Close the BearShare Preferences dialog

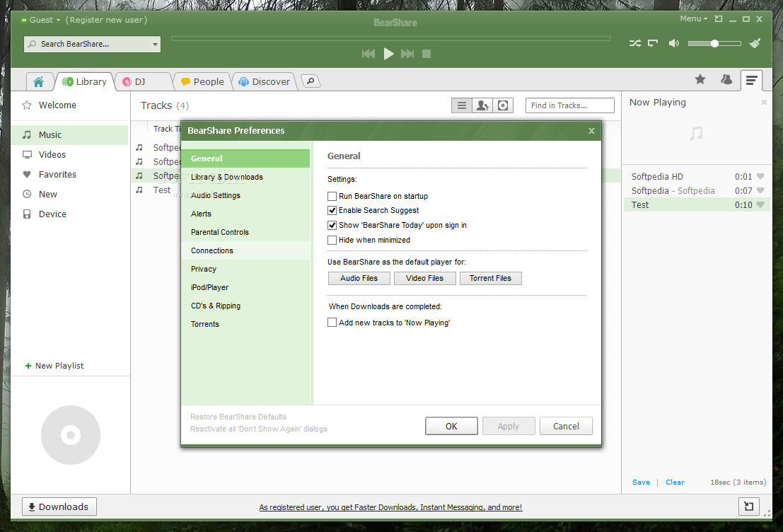(x=591, y=130)
